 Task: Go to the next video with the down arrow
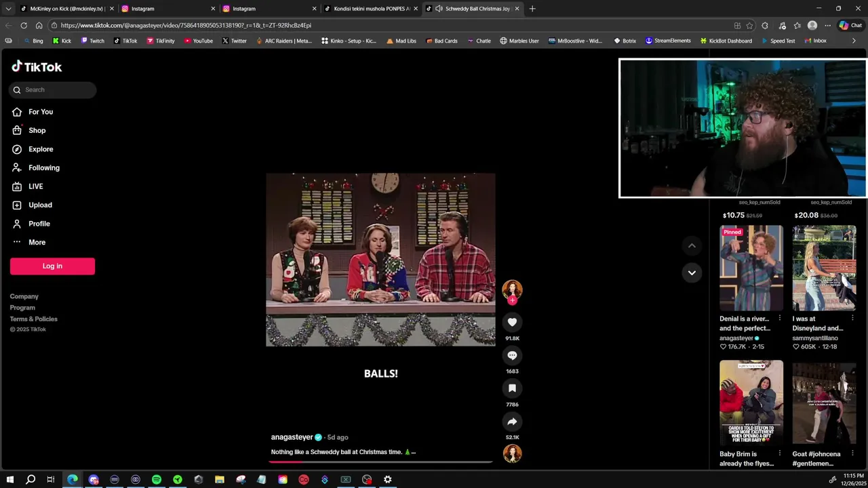pyautogui.click(x=692, y=272)
